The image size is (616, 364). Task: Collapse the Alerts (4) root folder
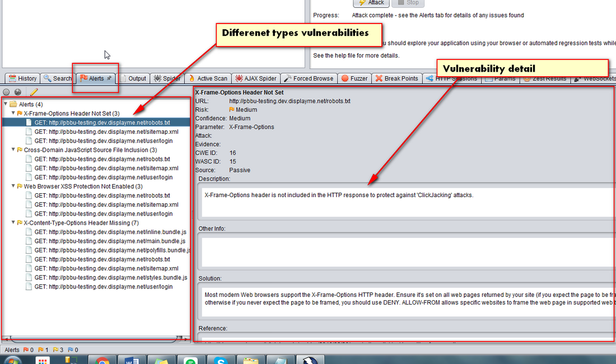coord(6,104)
